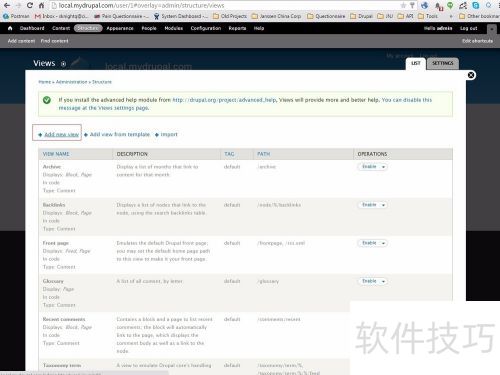
Task: Select the Recent comments view name text
Action: 64,319
